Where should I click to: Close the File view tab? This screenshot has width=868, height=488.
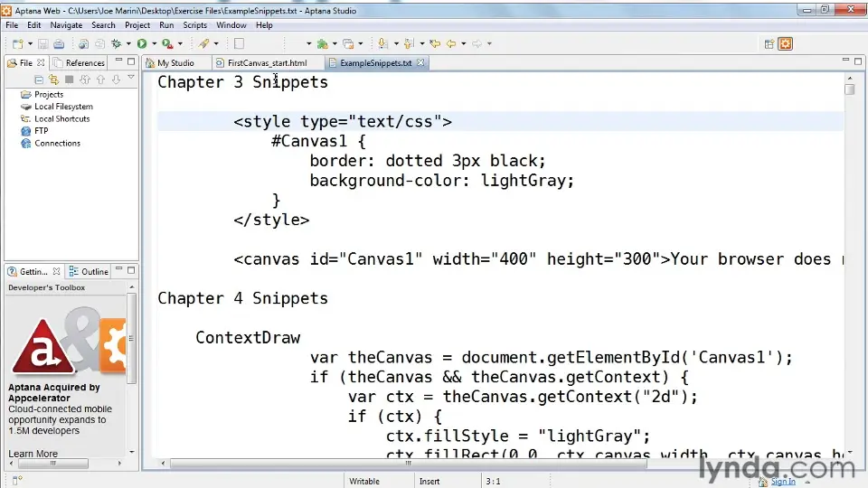[x=41, y=62]
